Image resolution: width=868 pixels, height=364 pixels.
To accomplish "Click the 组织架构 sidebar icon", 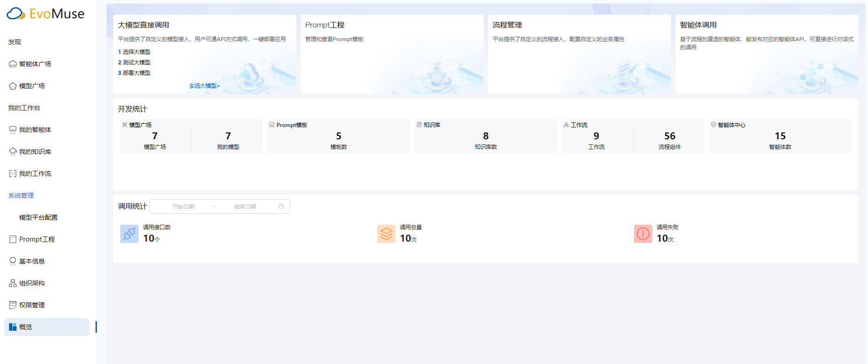I will pos(13,283).
